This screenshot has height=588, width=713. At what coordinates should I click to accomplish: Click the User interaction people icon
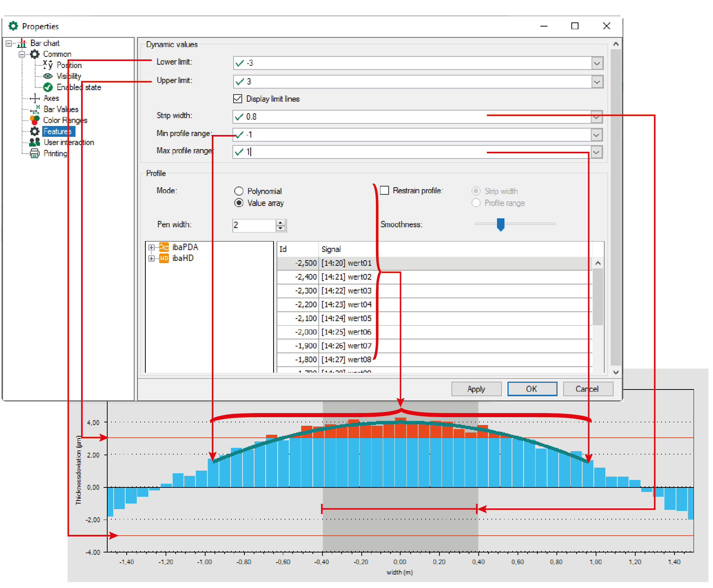click(34, 142)
